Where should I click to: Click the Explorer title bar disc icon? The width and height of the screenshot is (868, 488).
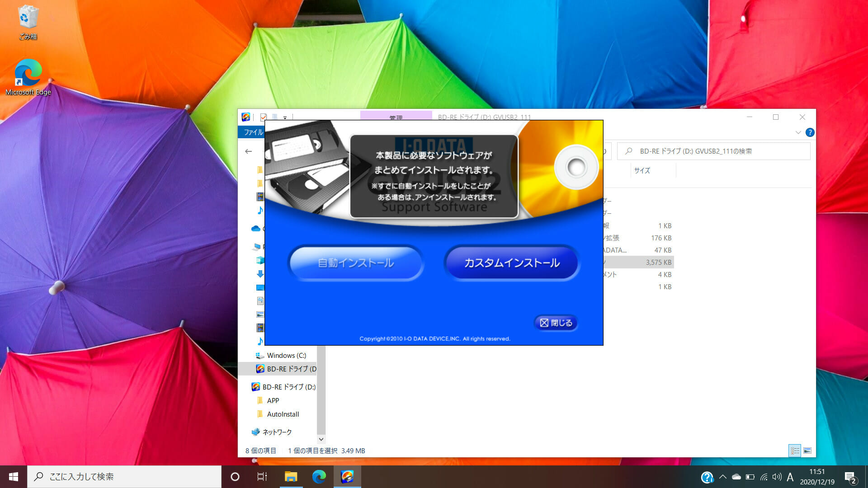(245, 117)
